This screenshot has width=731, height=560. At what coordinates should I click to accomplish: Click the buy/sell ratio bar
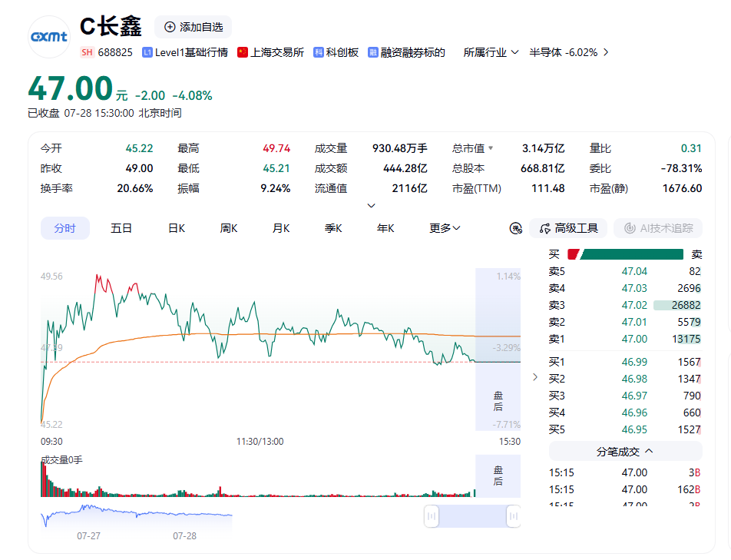[625, 254]
